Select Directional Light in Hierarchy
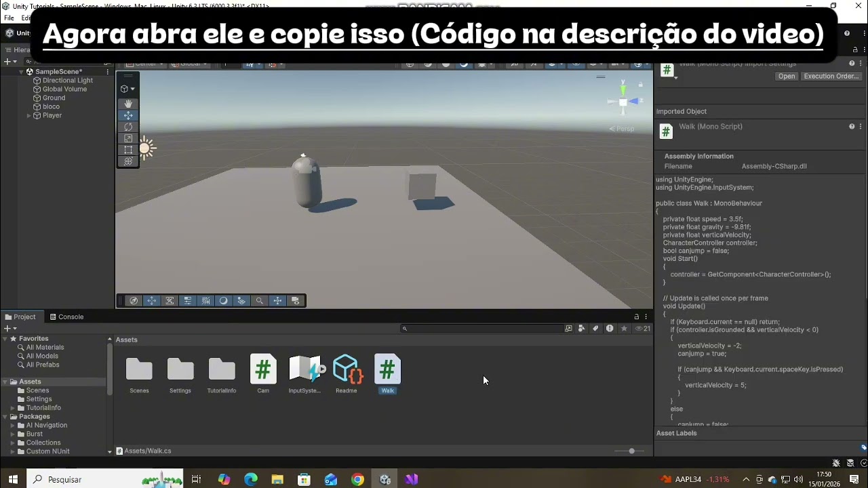868x488 pixels. [67, 81]
